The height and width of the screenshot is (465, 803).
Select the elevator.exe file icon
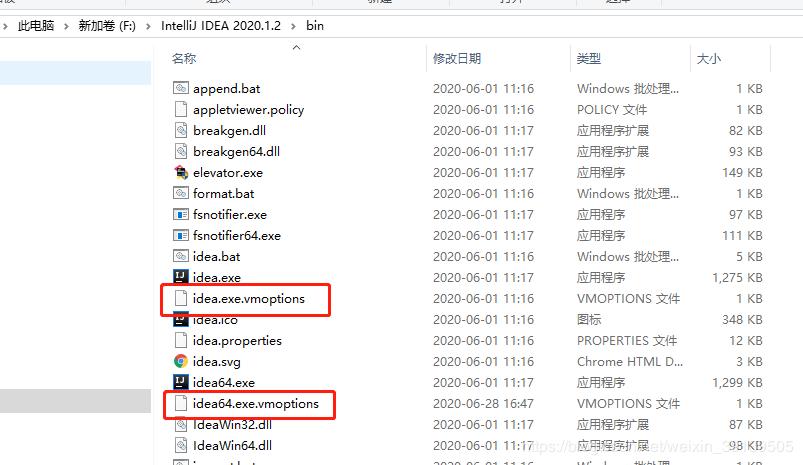pos(181,173)
